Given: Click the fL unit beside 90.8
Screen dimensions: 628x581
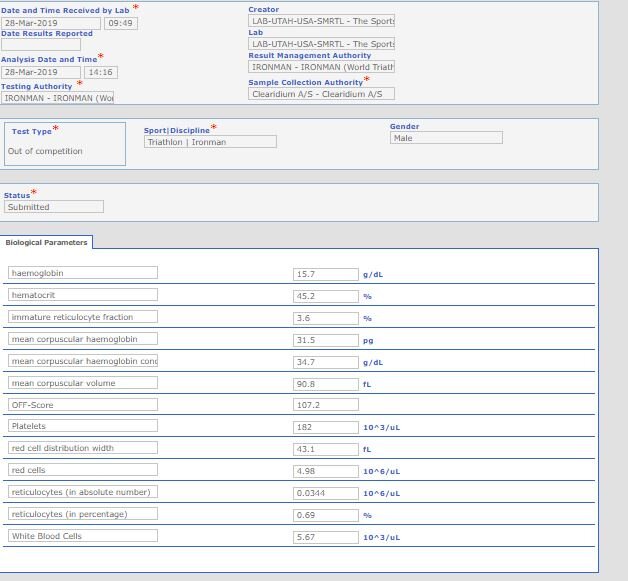Looking at the screenshot, I should click(367, 384).
